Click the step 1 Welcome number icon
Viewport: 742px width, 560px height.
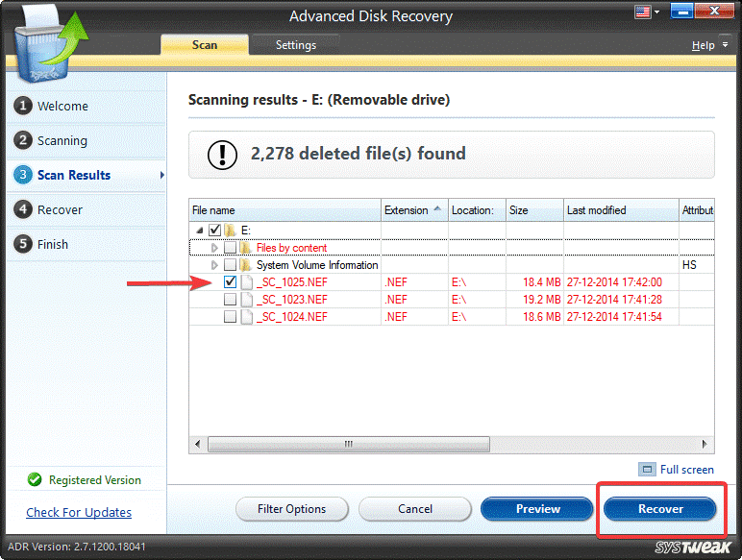(23, 106)
